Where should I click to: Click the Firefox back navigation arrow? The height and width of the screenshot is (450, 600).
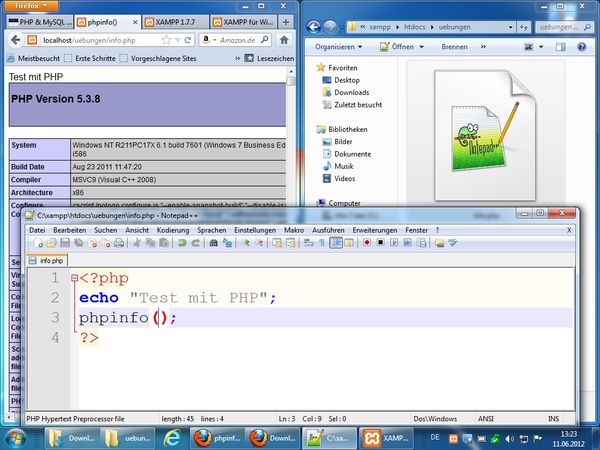tap(16, 40)
